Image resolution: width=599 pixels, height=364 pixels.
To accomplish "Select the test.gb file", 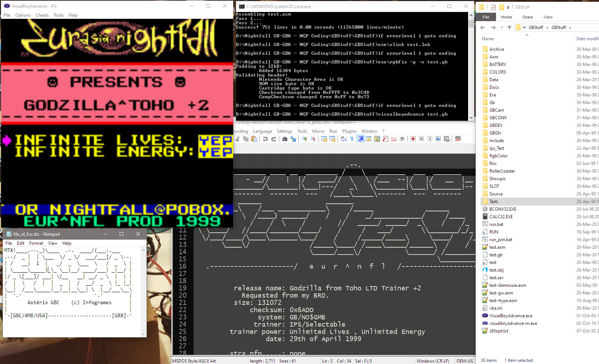I will [x=496, y=255].
